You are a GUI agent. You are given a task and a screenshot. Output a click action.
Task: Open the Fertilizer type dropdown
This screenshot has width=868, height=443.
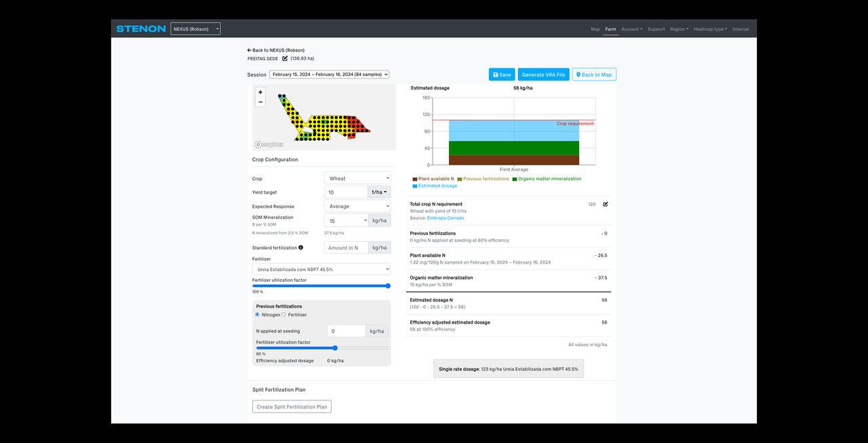coord(321,269)
